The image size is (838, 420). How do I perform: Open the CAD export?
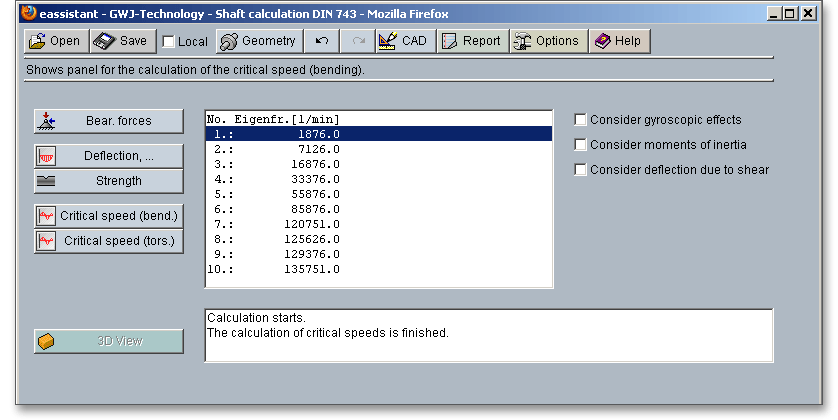click(403, 41)
